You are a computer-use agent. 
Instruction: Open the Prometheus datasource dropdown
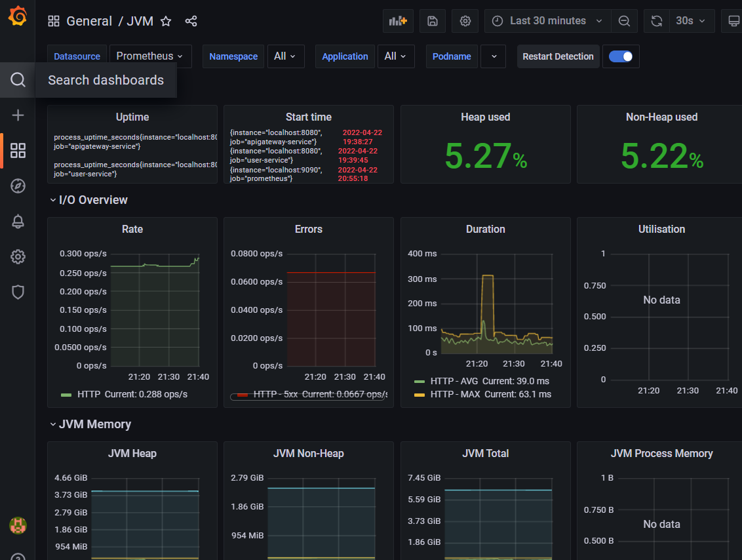click(151, 56)
